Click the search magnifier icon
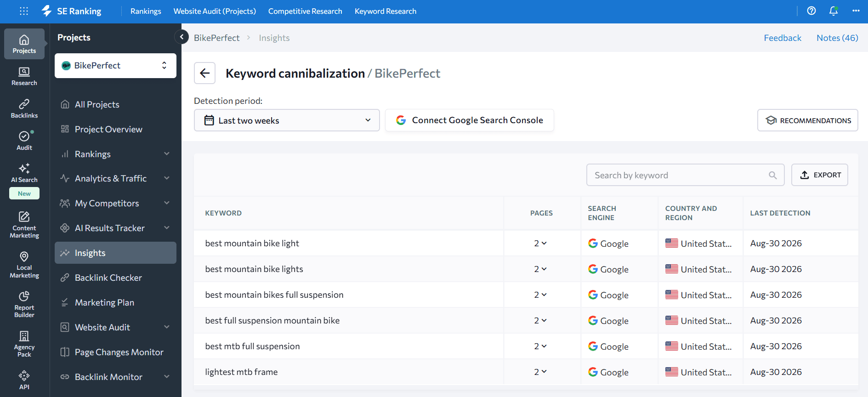Viewport: 868px width, 397px height. click(x=773, y=175)
